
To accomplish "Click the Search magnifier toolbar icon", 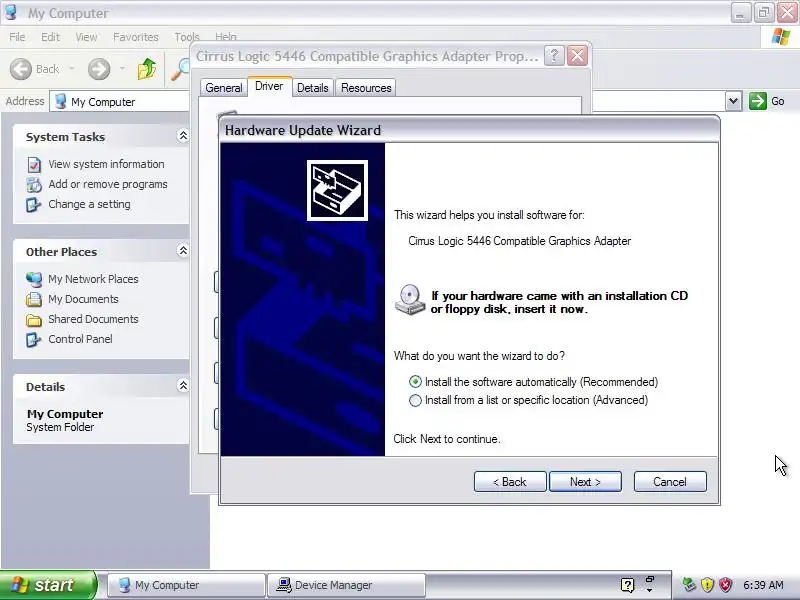I will point(180,69).
